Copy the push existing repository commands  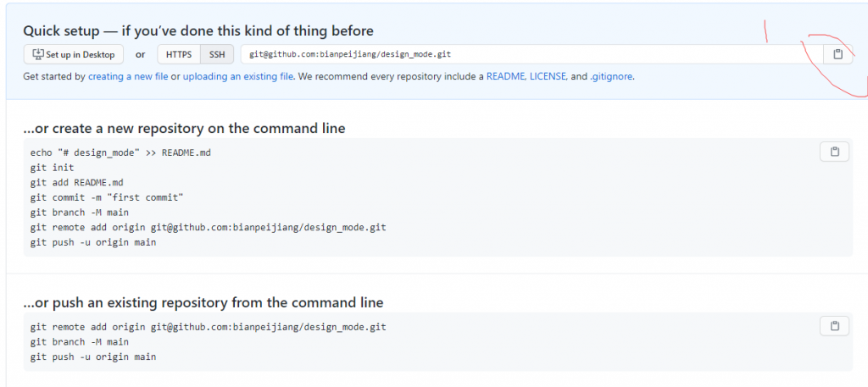pyautogui.click(x=834, y=326)
